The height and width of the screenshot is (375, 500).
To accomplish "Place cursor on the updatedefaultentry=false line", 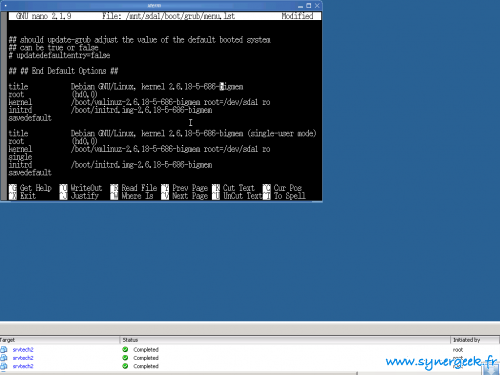I will point(59,55).
